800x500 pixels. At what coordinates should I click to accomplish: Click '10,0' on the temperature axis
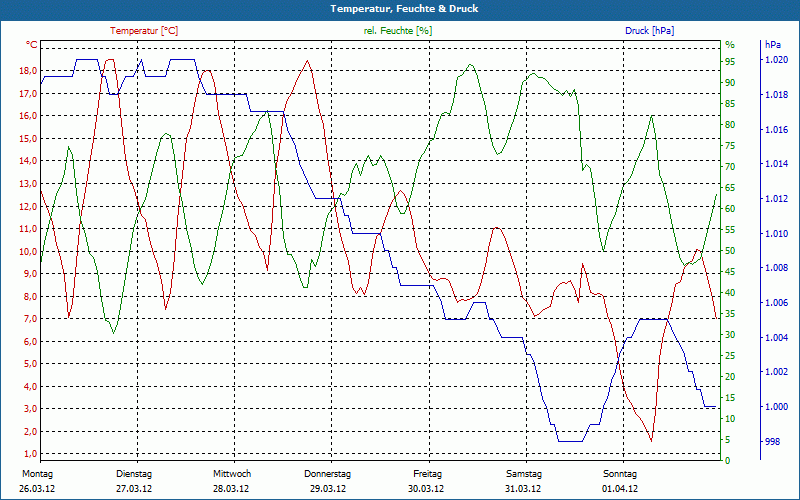pos(29,251)
